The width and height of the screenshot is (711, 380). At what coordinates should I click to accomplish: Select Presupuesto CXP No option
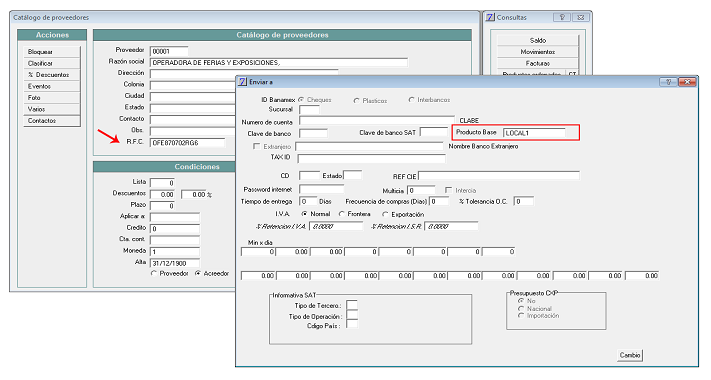pos(521,301)
